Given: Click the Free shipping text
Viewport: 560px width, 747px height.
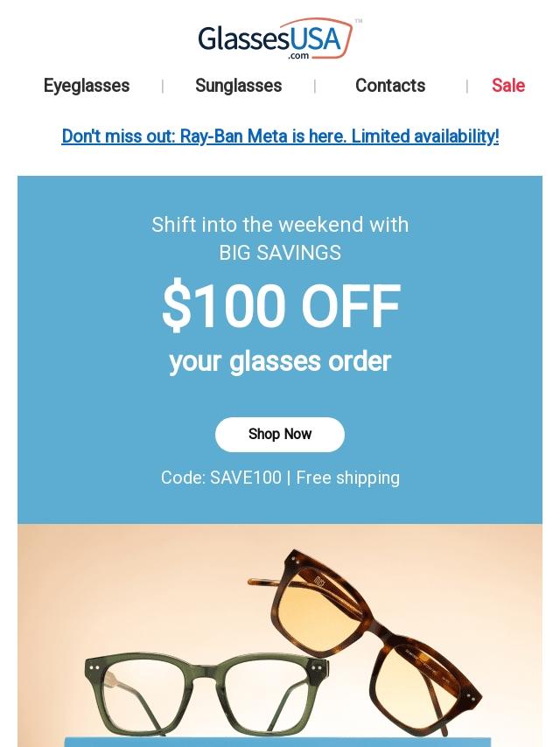Looking at the screenshot, I should click(348, 478).
